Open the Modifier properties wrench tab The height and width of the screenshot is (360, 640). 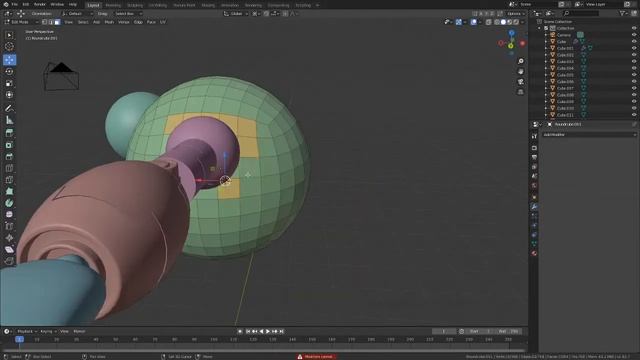(x=534, y=207)
